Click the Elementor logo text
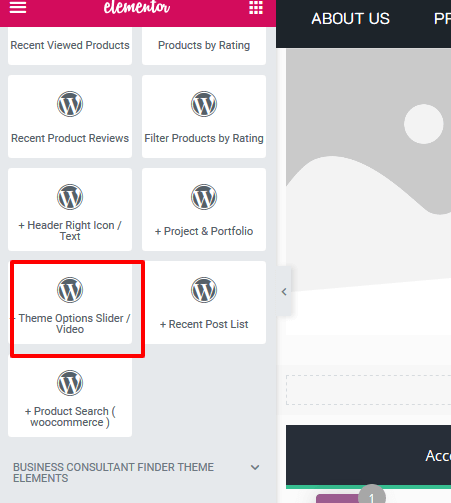This screenshot has width=451, height=503. (x=137, y=7)
